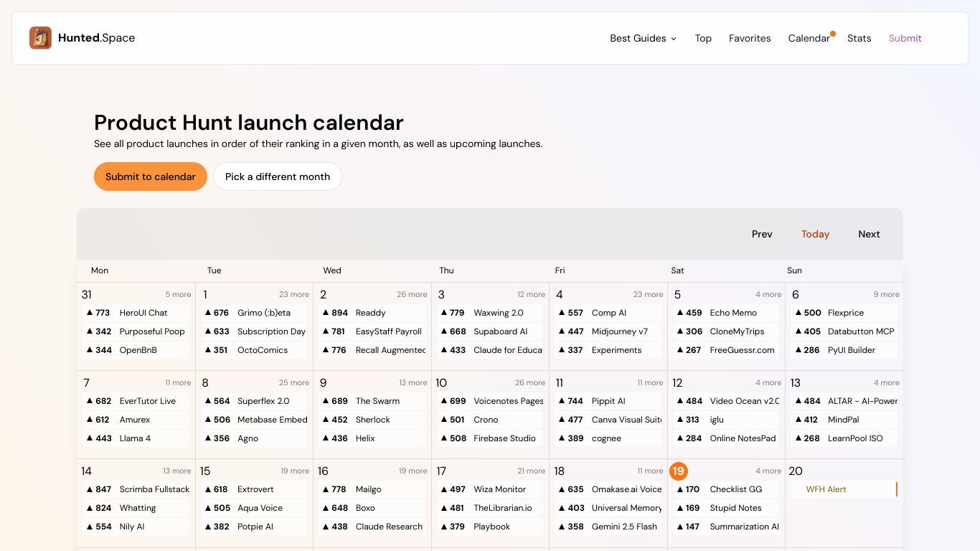Show '13 more' on day 14
Screen dimensions: 980x551
(x=176, y=471)
